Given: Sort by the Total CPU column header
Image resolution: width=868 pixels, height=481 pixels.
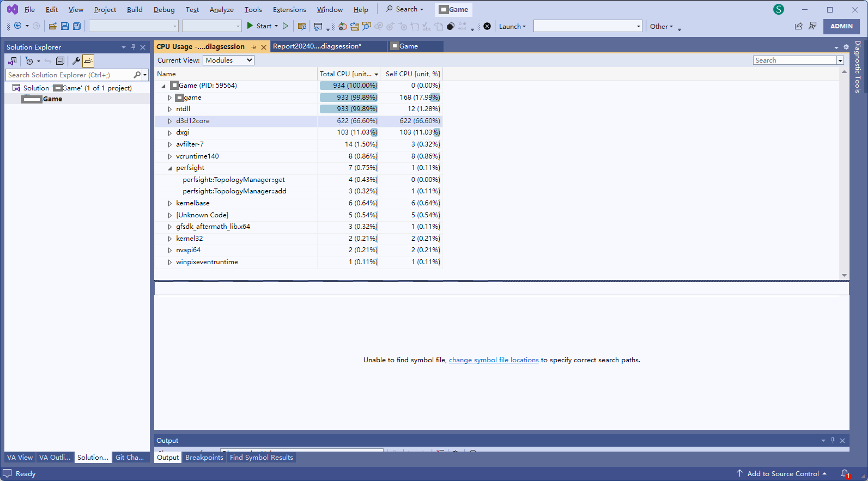Looking at the screenshot, I should pos(349,74).
